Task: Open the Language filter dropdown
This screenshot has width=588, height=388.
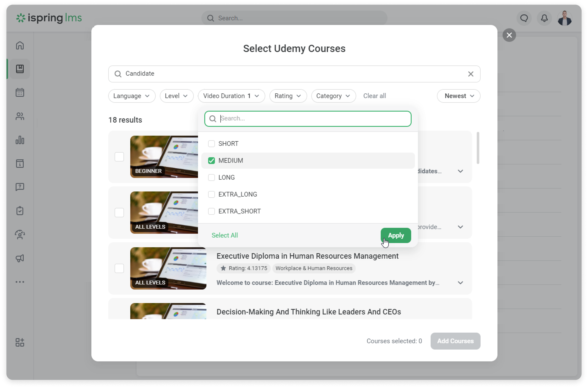Action: click(x=132, y=96)
